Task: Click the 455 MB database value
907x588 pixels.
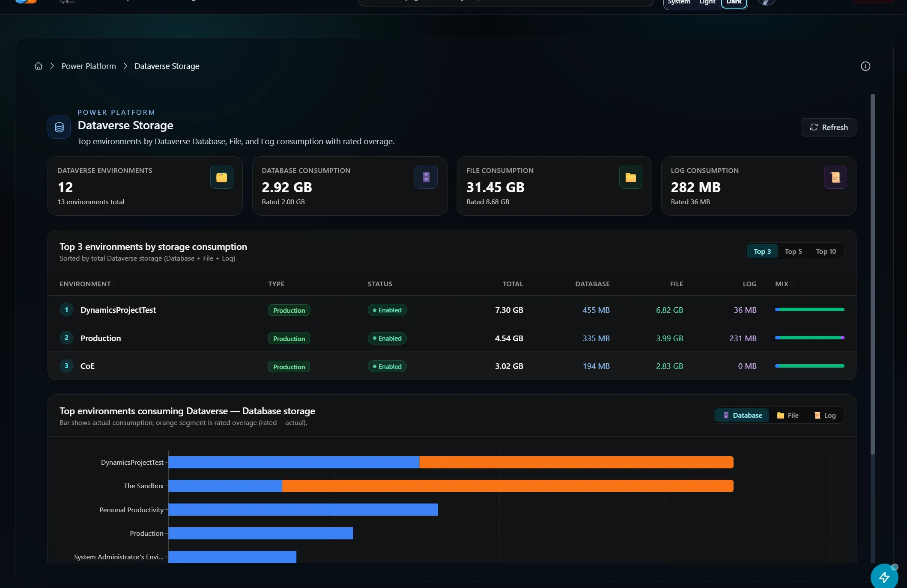Action: (x=596, y=310)
